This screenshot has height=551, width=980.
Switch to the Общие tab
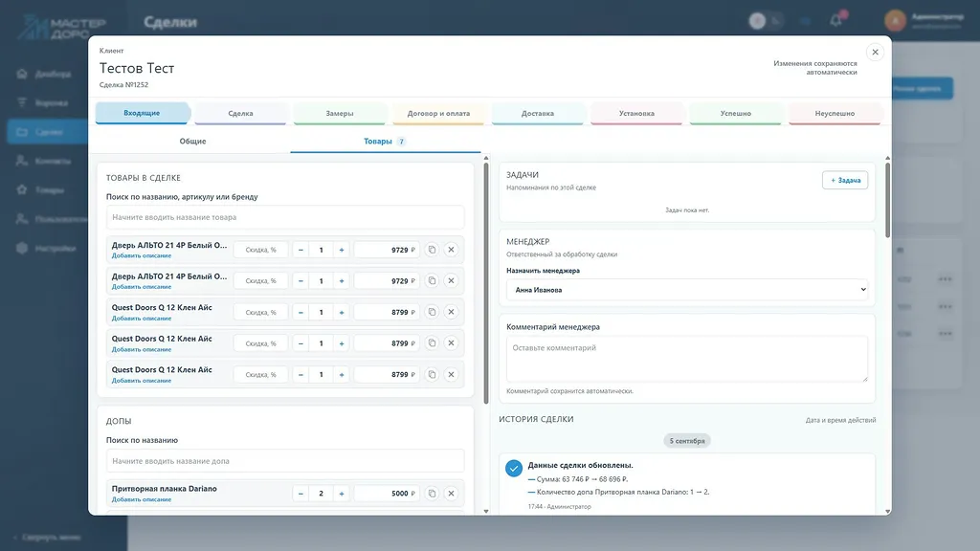coord(192,142)
